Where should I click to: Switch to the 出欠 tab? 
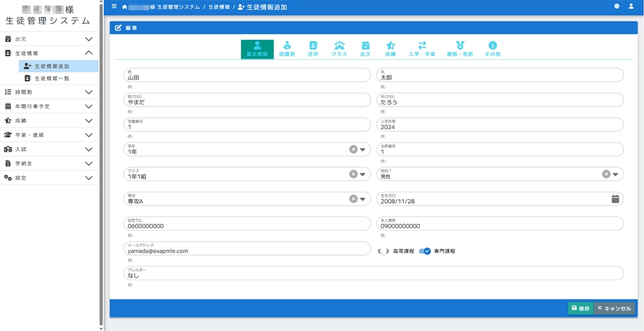pyautogui.click(x=365, y=49)
